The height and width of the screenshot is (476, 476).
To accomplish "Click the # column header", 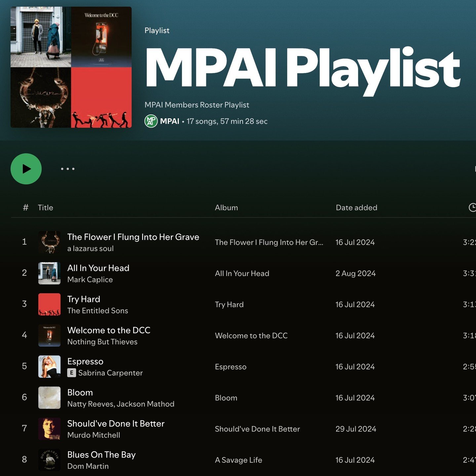I will [x=25, y=208].
